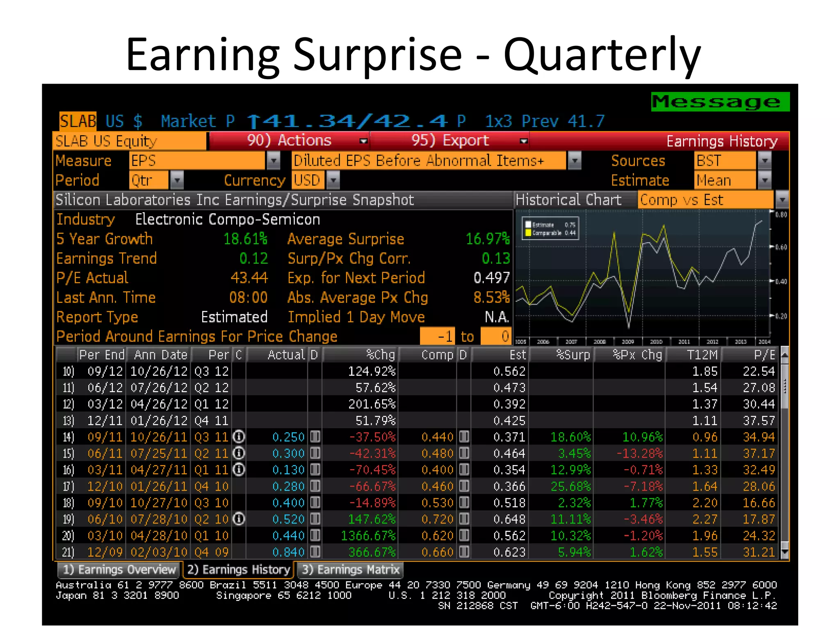
Task: Select row 14) Q3 11
Action: [x=418, y=437]
